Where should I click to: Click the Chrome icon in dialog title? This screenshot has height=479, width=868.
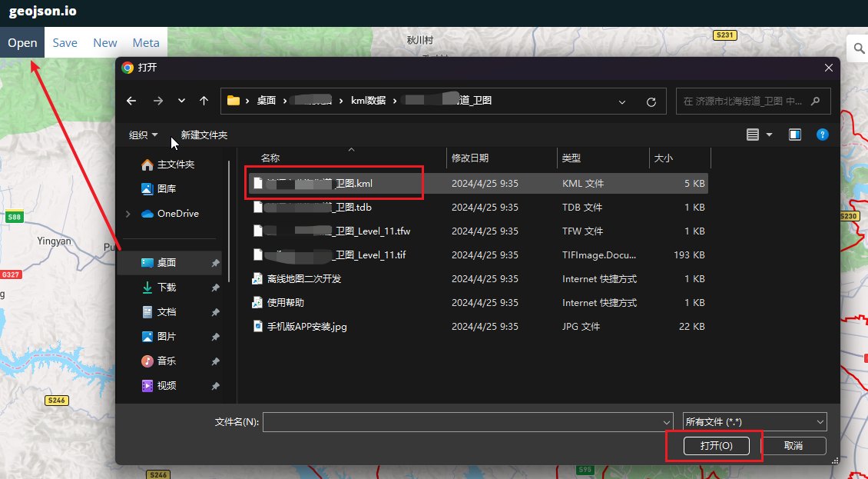pos(128,68)
